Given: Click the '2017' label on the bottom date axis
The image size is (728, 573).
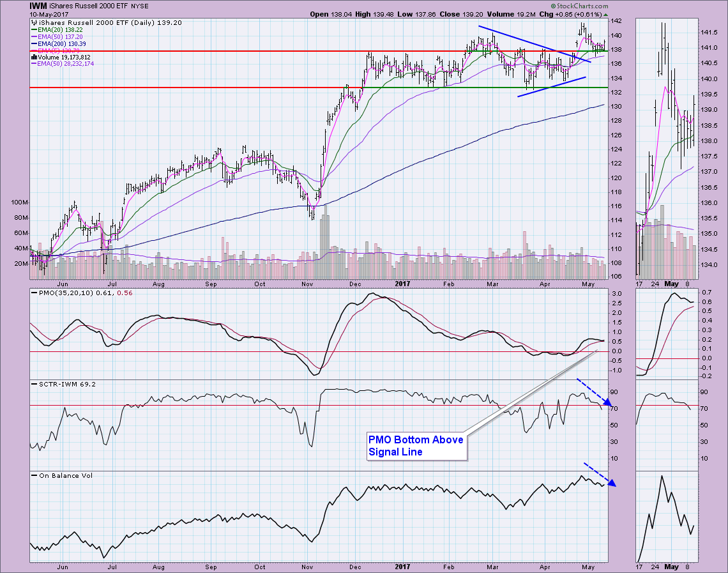Looking at the screenshot, I should (402, 567).
